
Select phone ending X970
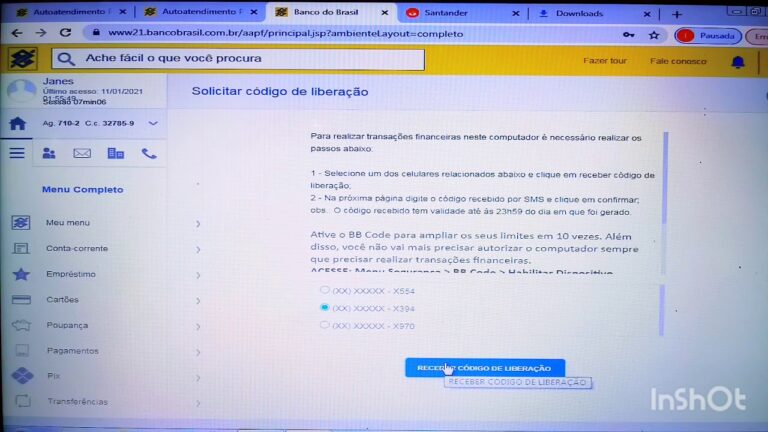click(x=324, y=325)
